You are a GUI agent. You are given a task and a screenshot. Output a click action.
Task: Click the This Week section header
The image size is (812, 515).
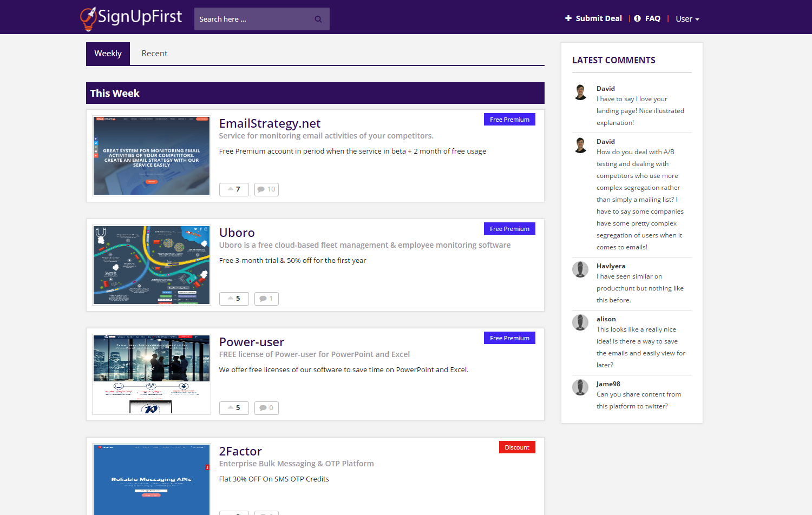click(315, 93)
